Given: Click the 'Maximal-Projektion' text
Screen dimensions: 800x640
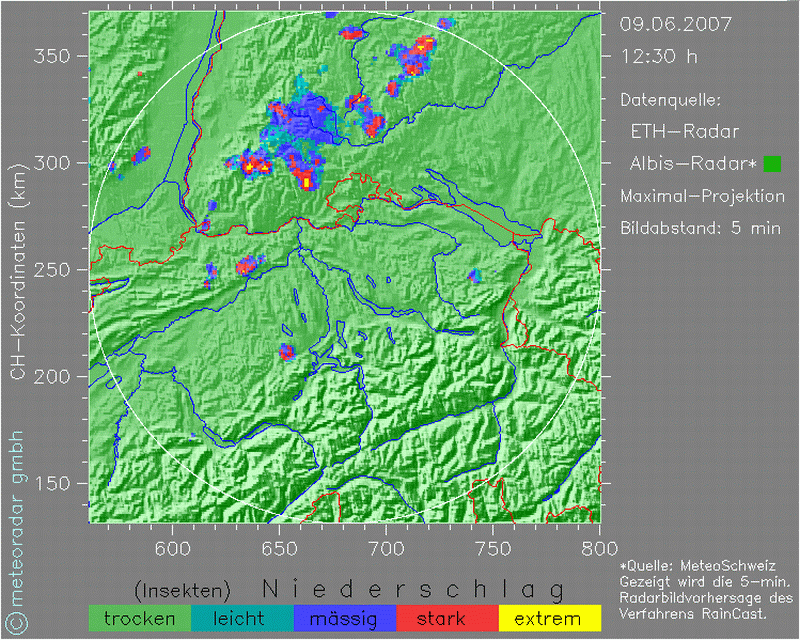Looking at the screenshot, I should pyautogui.click(x=702, y=196).
